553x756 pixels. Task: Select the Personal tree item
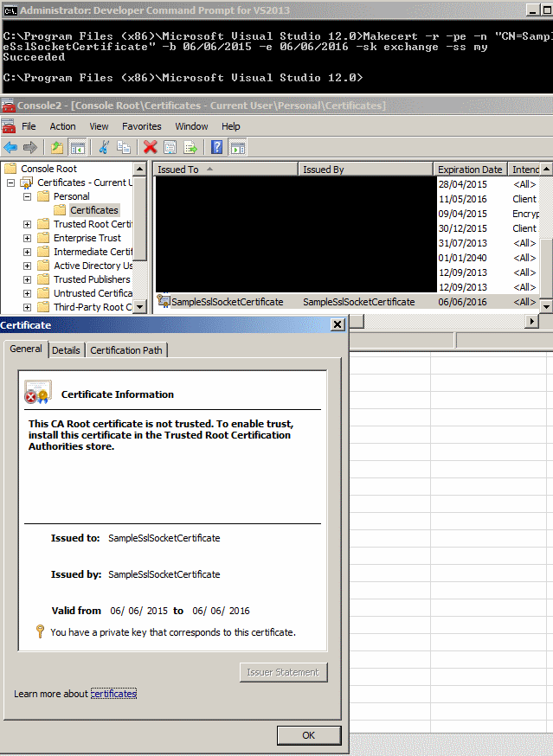[x=72, y=196]
